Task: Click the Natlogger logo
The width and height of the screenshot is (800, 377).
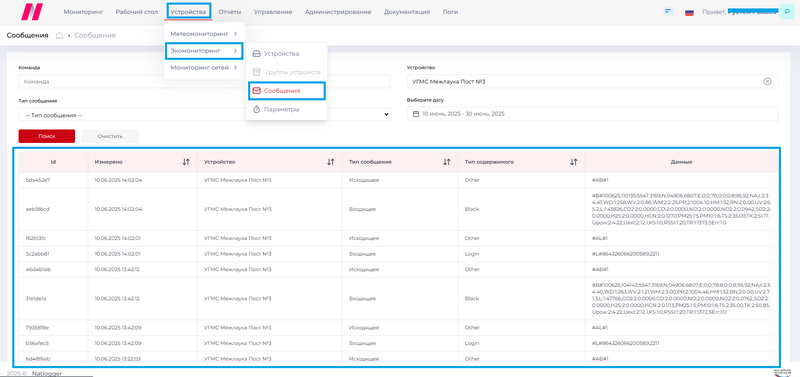Action: point(32,11)
